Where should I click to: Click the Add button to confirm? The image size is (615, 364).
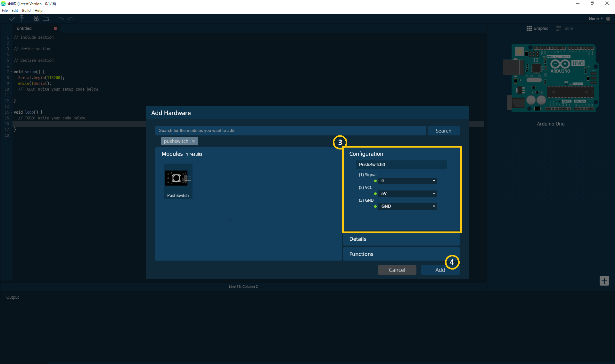point(440,270)
